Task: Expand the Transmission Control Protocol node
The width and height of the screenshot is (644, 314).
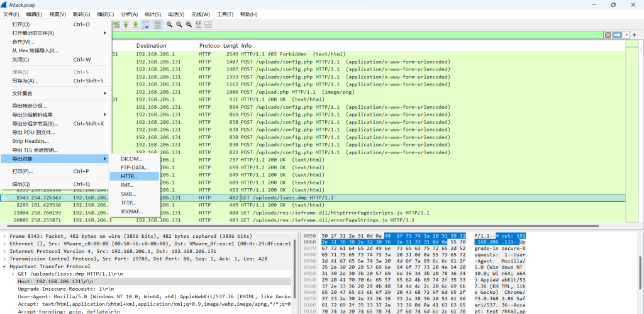Action: click(4, 259)
